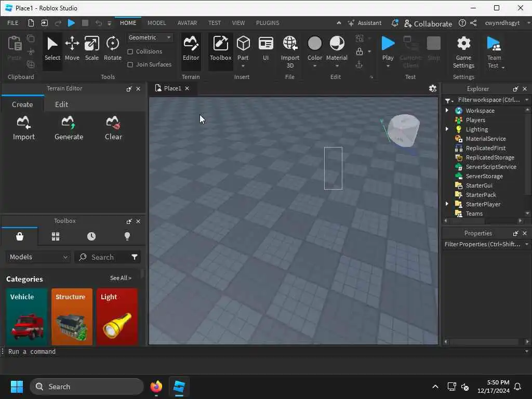Switch to the MODEL ribbon tab

click(x=156, y=23)
